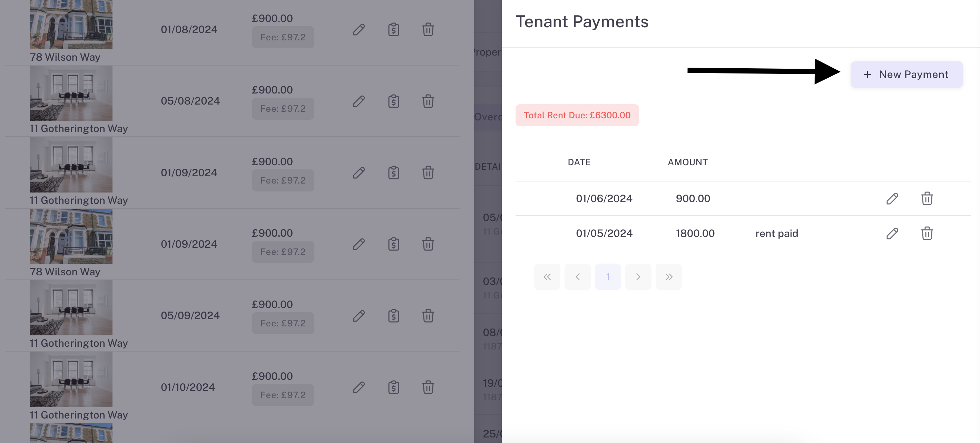
Task: Click the AMOUNT column header
Action: pos(687,163)
